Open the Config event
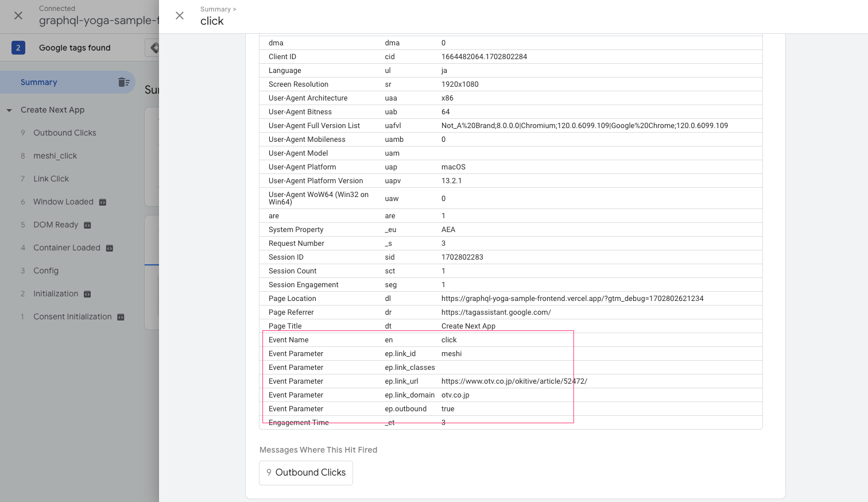The width and height of the screenshot is (868, 502). tap(46, 271)
